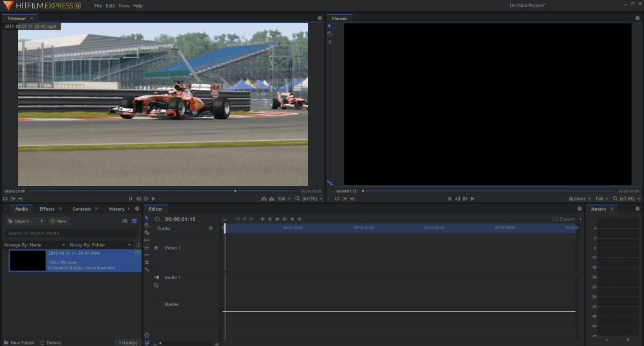Mute the Audio 1 track

(156, 278)
